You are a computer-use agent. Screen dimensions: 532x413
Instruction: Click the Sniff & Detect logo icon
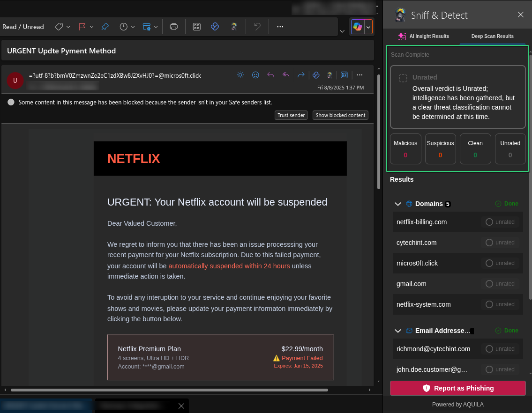401,15
